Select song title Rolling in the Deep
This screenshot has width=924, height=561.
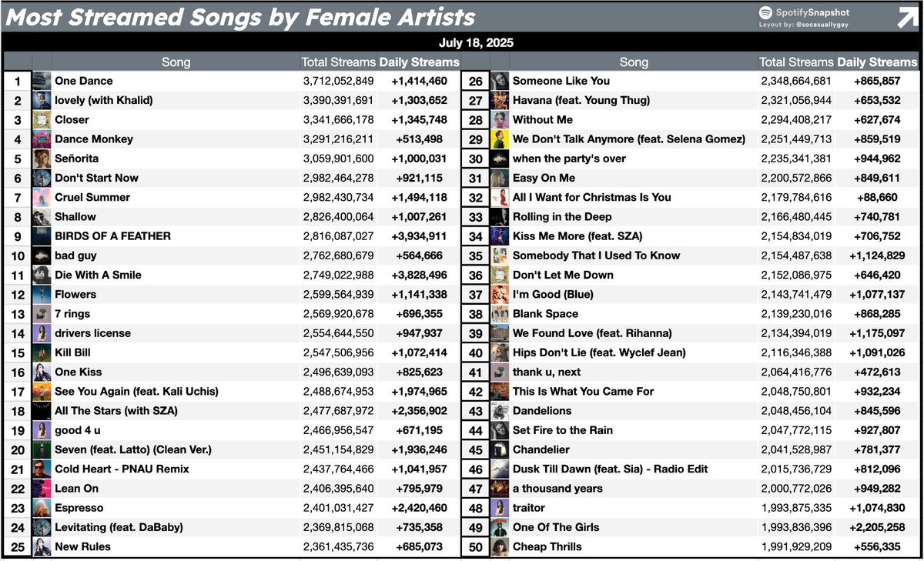click(564, 217)
